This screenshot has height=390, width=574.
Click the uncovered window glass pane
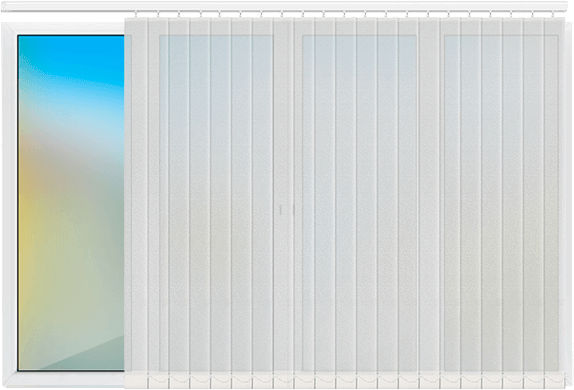click(71, 203)
